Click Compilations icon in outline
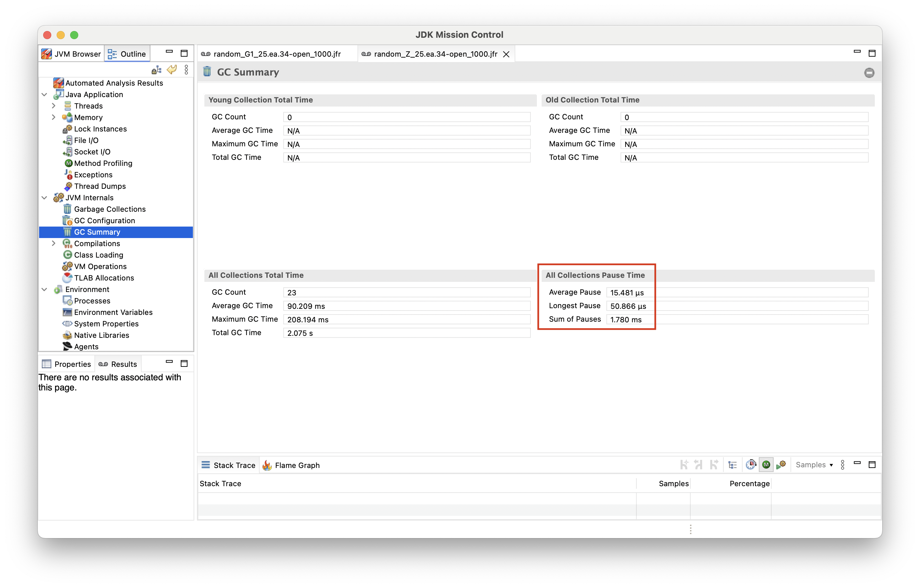The height and width of the screenshot is (588, 920). (68, 243)
